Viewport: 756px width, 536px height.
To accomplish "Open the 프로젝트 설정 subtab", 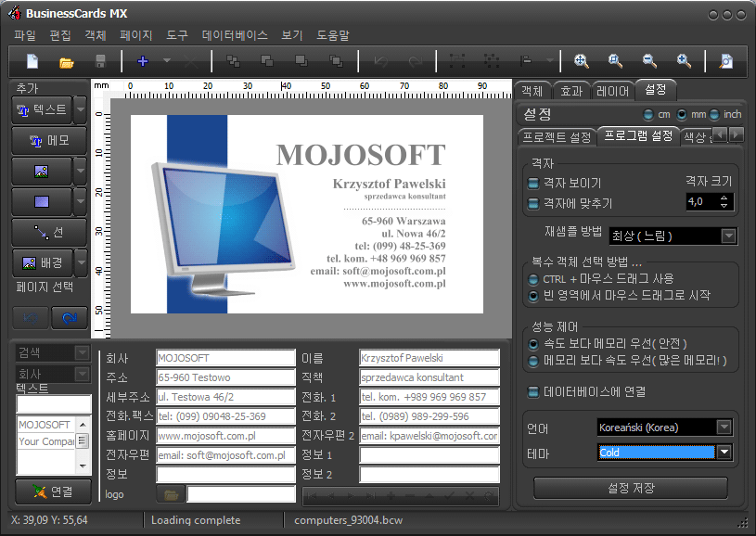I will point(557,137).
